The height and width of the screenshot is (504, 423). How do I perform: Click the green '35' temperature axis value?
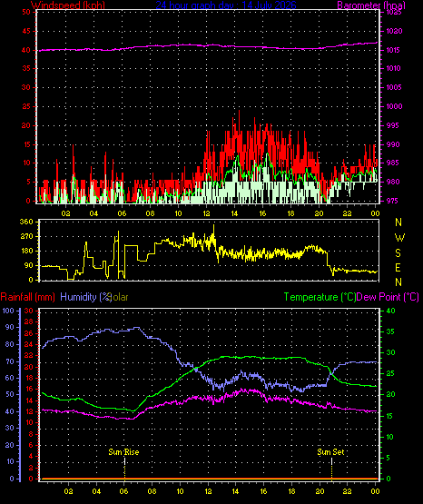pyautogui.click(x=390, y=332)
